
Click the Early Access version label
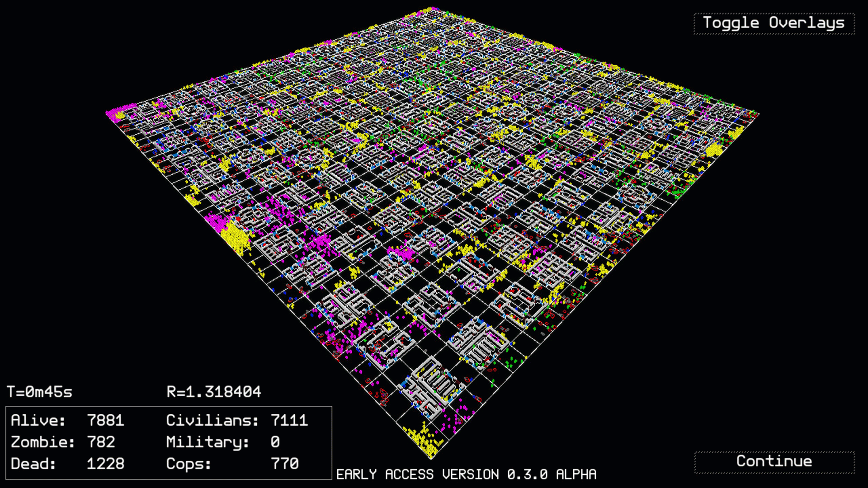(x=466, y=474)
